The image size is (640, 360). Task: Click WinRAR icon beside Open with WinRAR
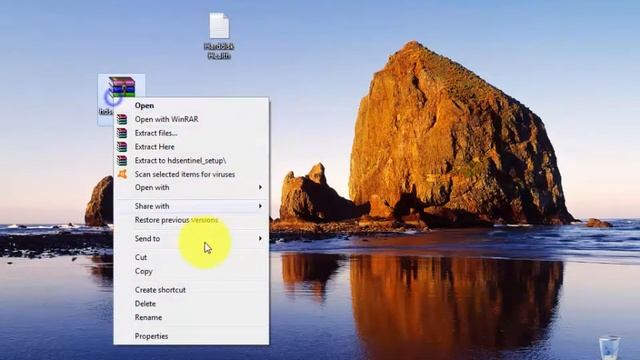(122, 119)
